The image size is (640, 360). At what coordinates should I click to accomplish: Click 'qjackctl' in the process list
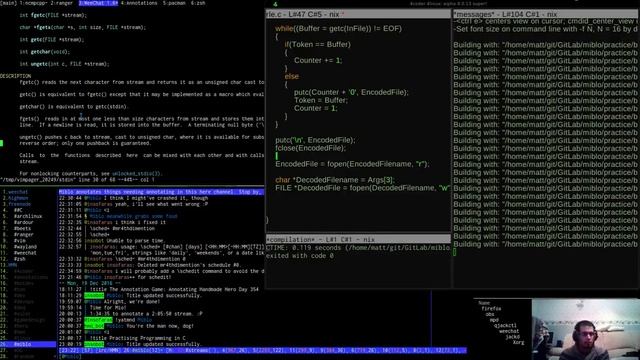[505, 326]
